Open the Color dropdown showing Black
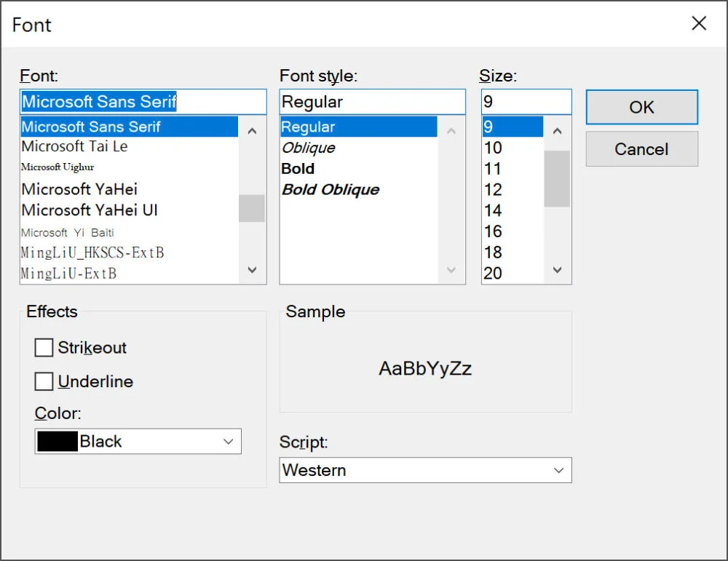 pyautogui.click(x=138, y=441)
